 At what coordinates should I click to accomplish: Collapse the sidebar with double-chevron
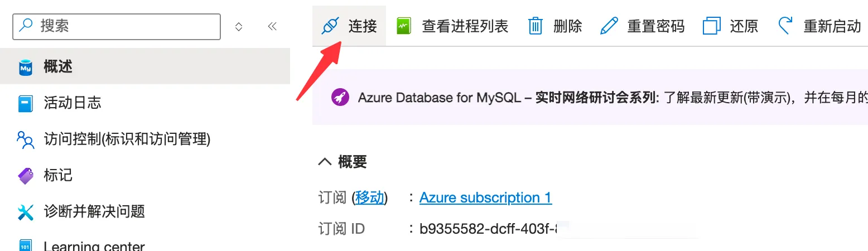point(272,26)
